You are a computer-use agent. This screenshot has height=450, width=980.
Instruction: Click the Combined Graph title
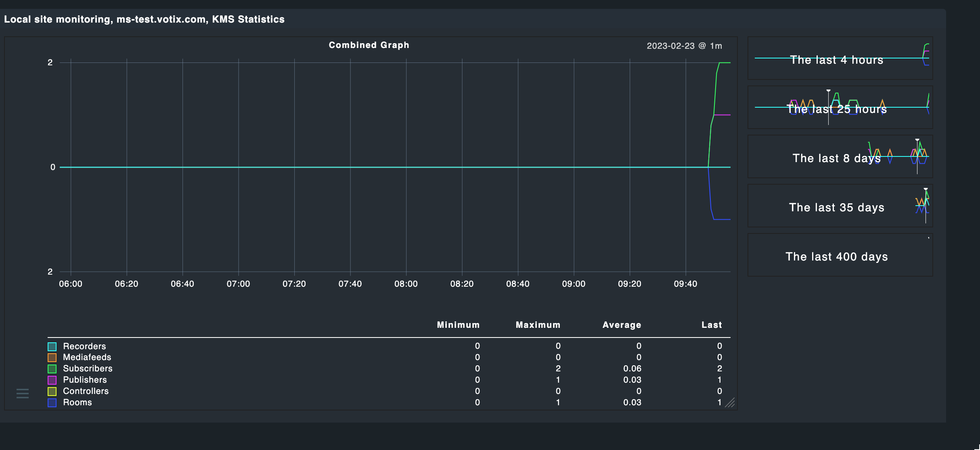tap(369, 45)
